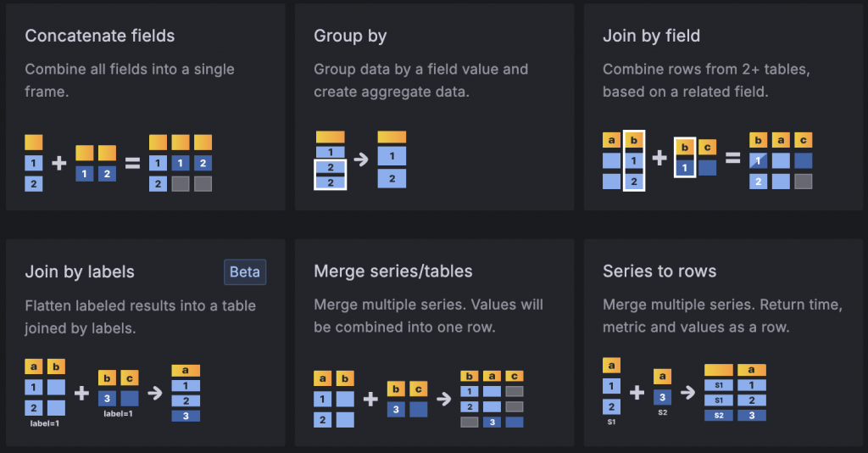Image resolution: width=868 pixels, height=453 pixels.
Task: Select the Join by labels title
Action: tap(80, 272)
